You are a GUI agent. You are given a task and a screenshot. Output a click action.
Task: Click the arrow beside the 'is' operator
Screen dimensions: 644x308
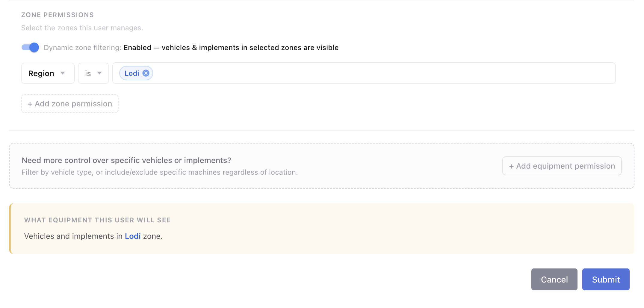click(x=99, y=73)
